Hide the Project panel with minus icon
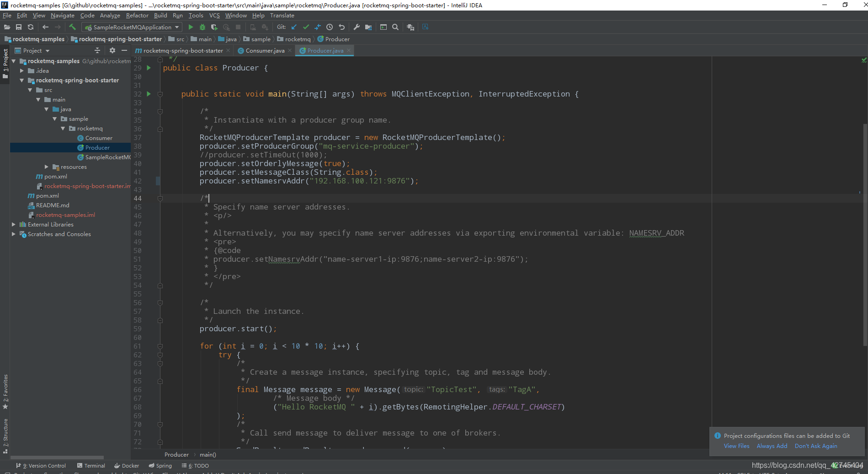Viewport: 868px width, 474px height. coord(124,50)
